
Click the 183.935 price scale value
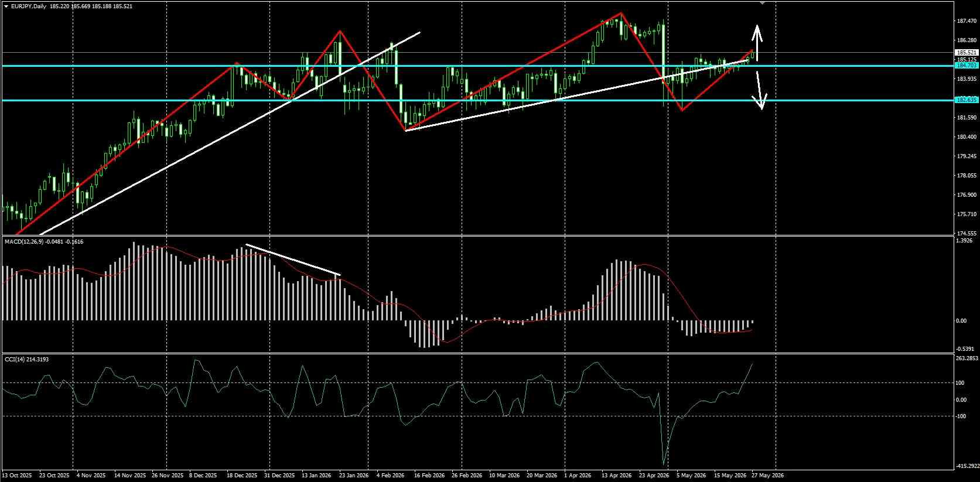[966, 79]
